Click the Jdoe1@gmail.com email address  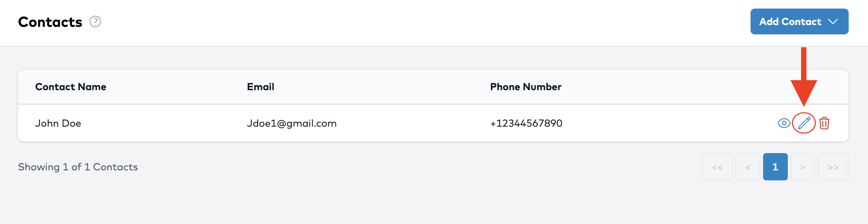pyautogui.click(x=291, y=123)
